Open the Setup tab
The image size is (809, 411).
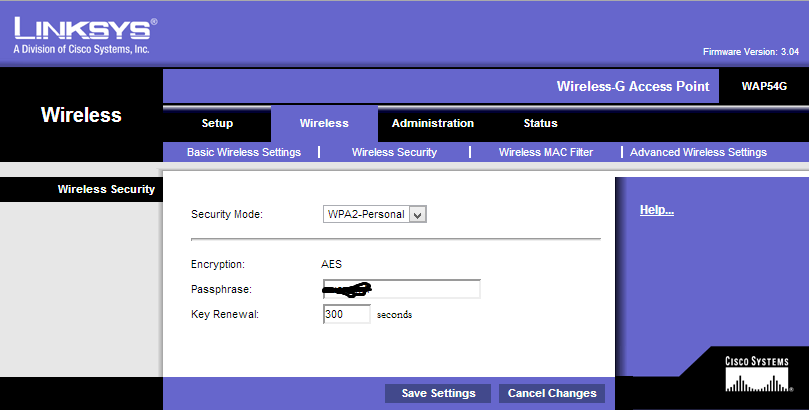pos(217,123)
